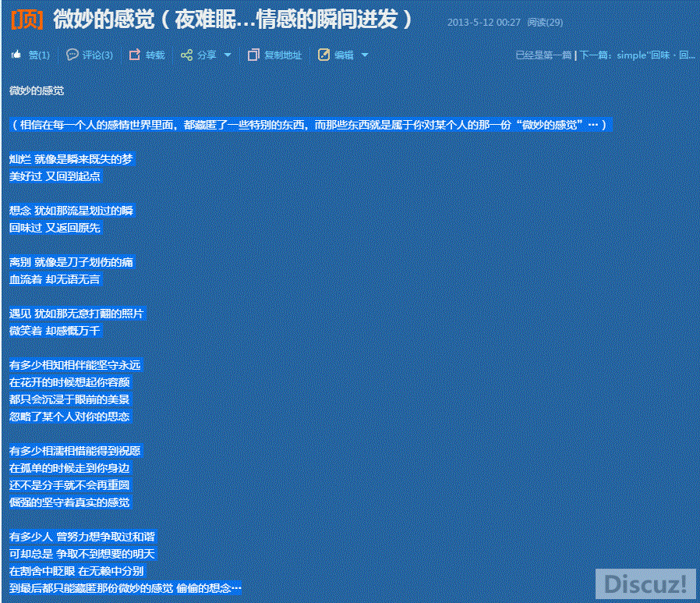This screenshot has width=700, height=603.
Task: Click the edit pencil icon
Action: click(323, 55)
